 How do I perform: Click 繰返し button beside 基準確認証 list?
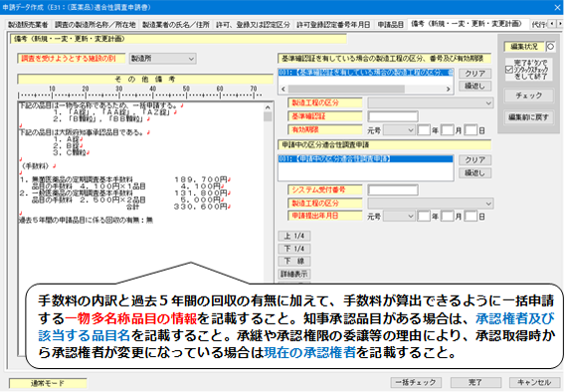click(474, 86)
